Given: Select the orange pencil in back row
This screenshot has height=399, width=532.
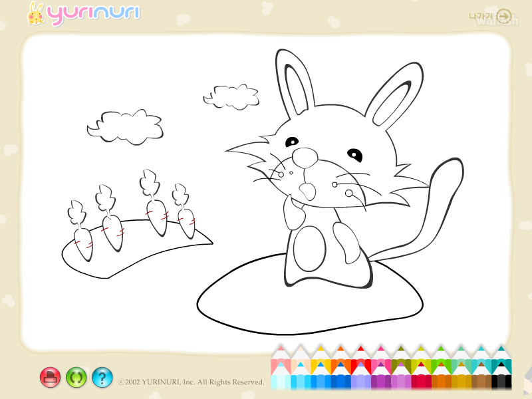Looking at the screenshot, I should [340, 360].
